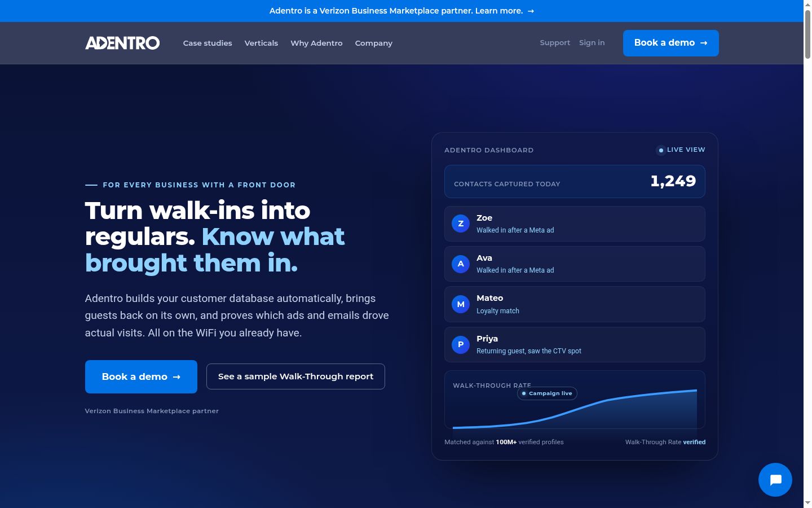Viewport: 812px width, 508px height.
Task: Click Priya's avatar circle
Action: tap(461, 344)
